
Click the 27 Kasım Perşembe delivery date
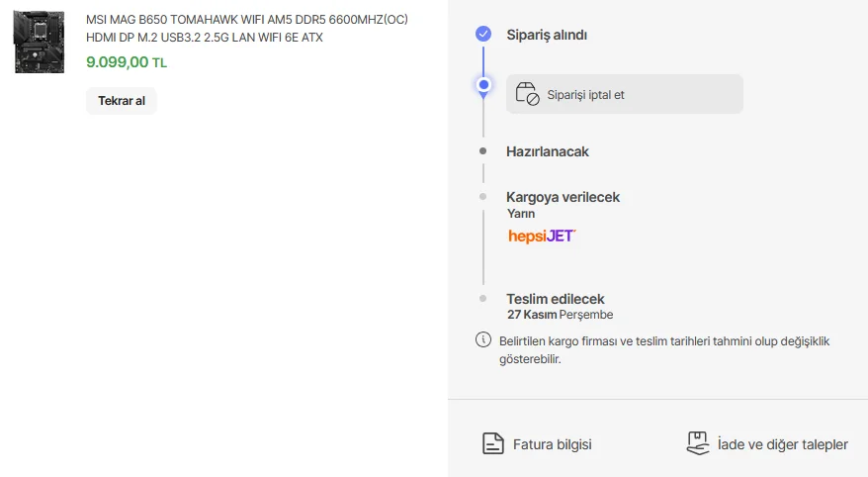pyautogui.click(x=561, y=315)
